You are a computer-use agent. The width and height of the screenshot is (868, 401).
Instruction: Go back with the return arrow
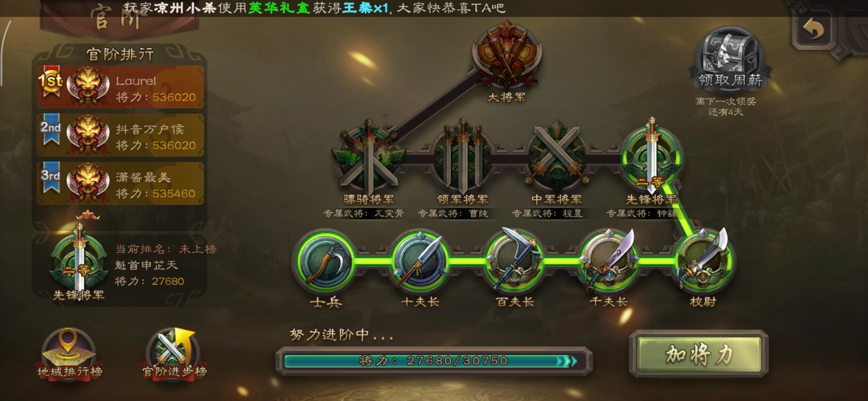814,30
